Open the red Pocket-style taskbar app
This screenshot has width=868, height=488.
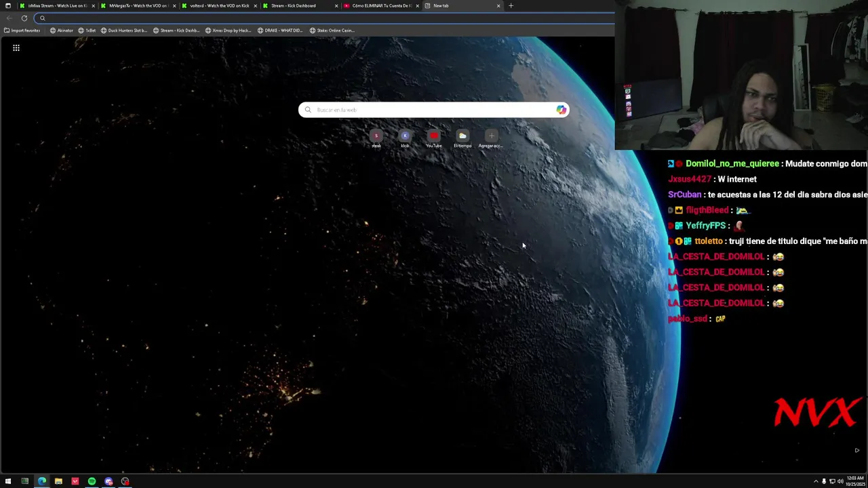click(75, 481)
